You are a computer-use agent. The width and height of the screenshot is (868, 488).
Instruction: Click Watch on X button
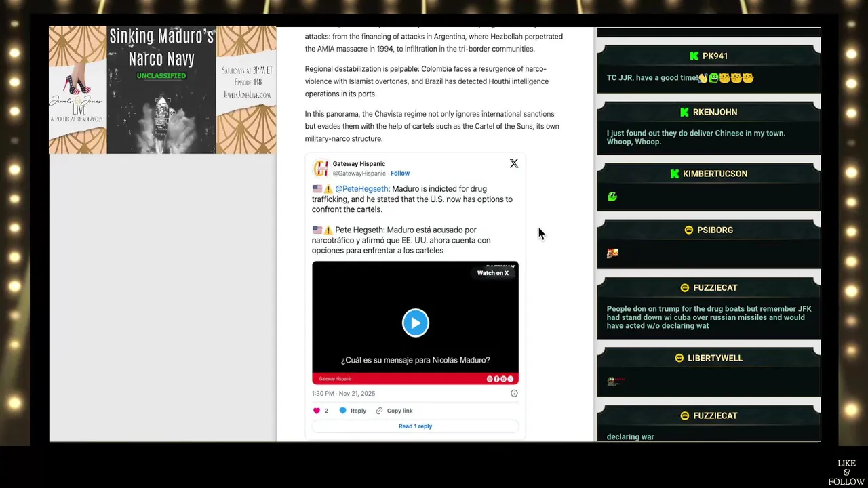tap(493, 273)
